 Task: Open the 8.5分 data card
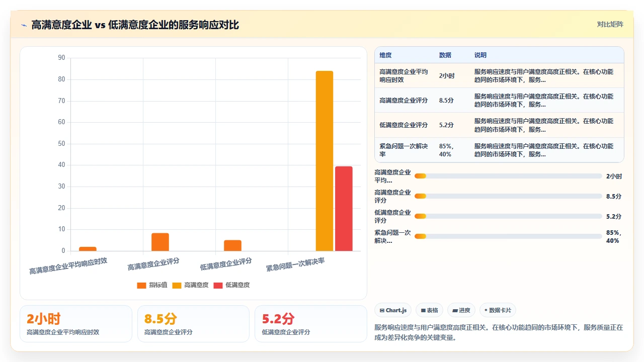[193, 324]
